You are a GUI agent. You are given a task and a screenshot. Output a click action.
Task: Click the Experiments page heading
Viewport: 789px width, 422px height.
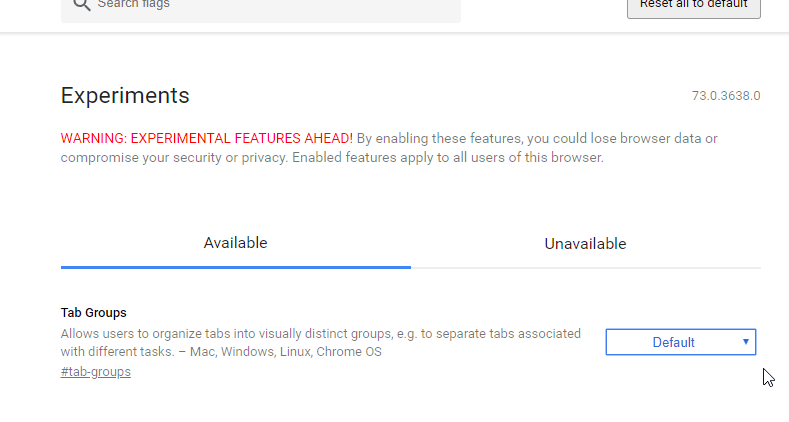(x=125, y=96)
